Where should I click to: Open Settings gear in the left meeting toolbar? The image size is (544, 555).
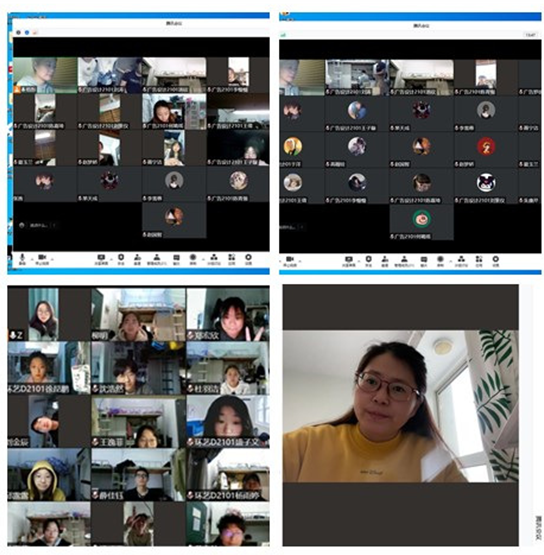248,259
